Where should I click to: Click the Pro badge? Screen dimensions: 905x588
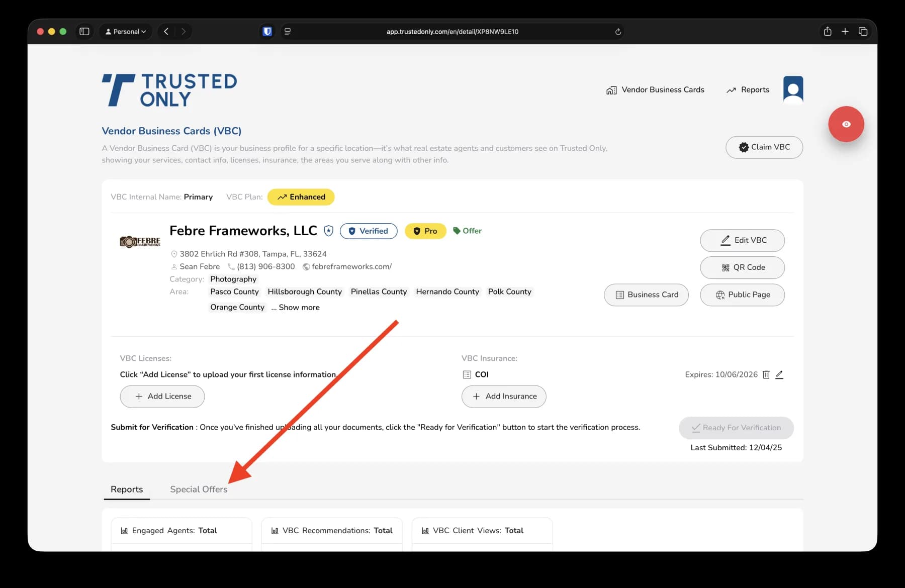point(425,231)
